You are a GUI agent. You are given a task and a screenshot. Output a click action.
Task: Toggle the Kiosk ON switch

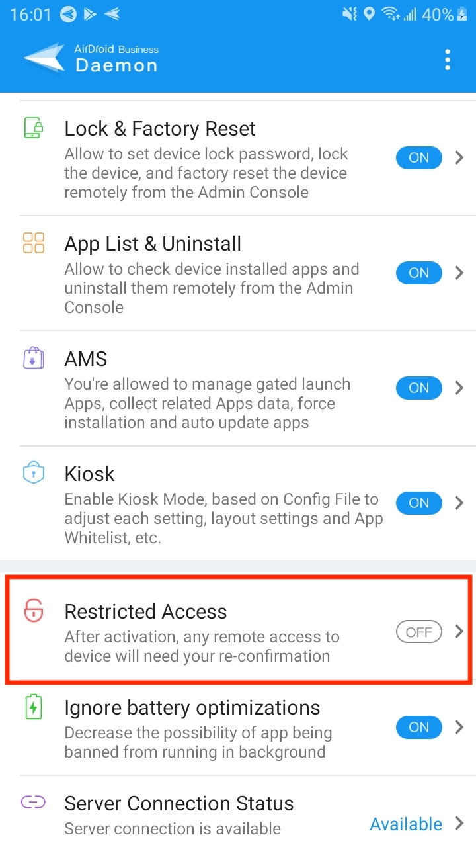(x=419, y=503)
